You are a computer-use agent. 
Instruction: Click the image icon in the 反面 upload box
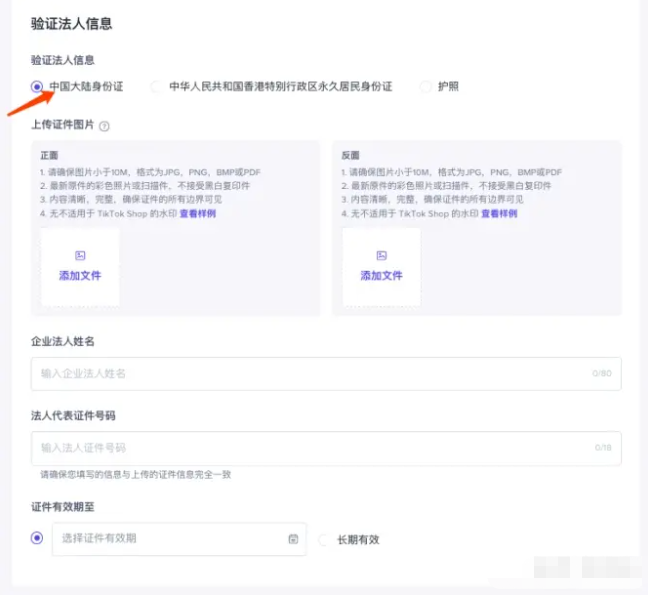point(381,256)
